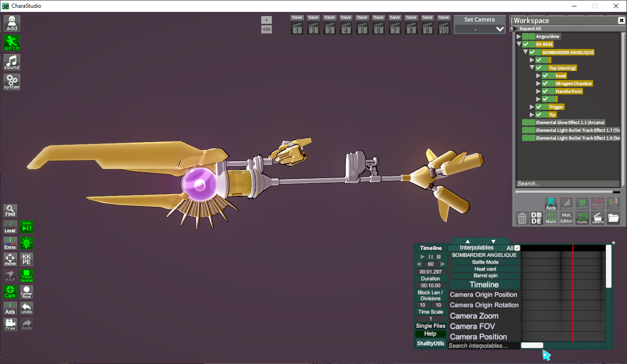
Task: Open the KKPE pose editor
Action: (x=27, y=260)
